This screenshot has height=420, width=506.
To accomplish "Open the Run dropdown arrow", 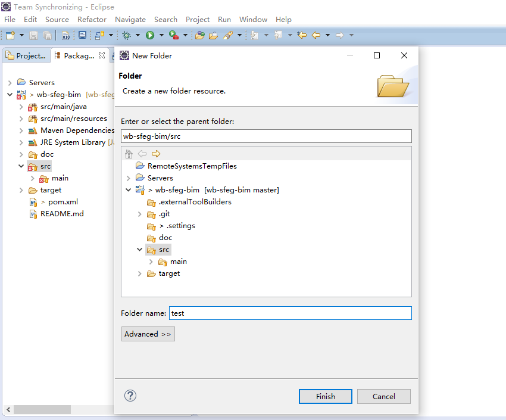I will pos(161,35).
